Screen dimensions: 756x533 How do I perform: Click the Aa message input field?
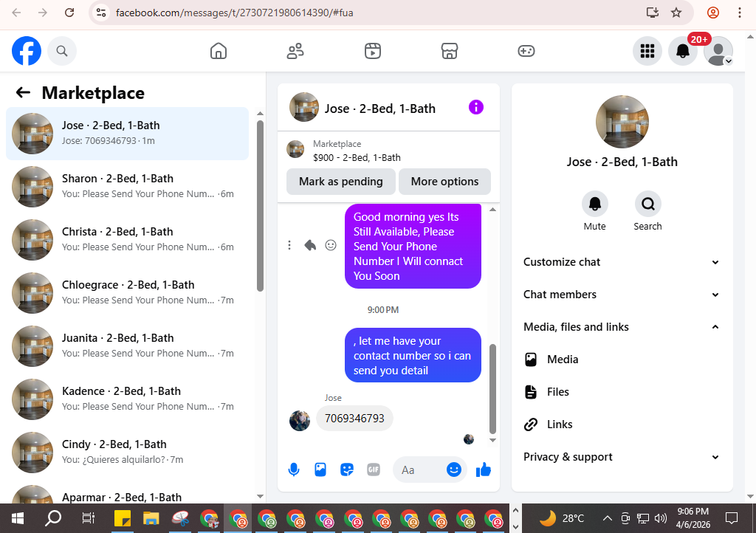click(419, 470)
